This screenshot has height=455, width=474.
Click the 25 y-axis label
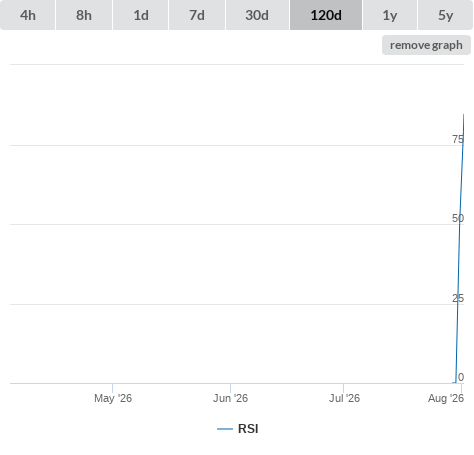(x=458, y=298)
